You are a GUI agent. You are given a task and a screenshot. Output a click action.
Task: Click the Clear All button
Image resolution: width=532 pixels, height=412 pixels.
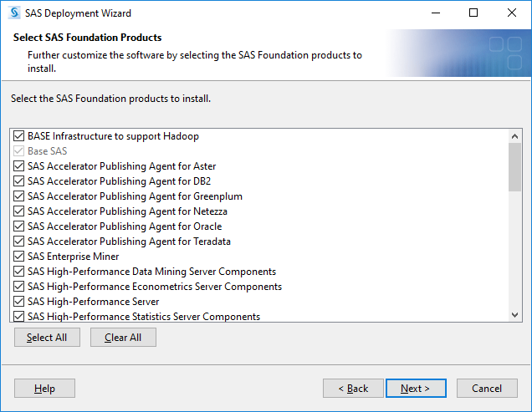pyautogui.click(x=123, y=337)
